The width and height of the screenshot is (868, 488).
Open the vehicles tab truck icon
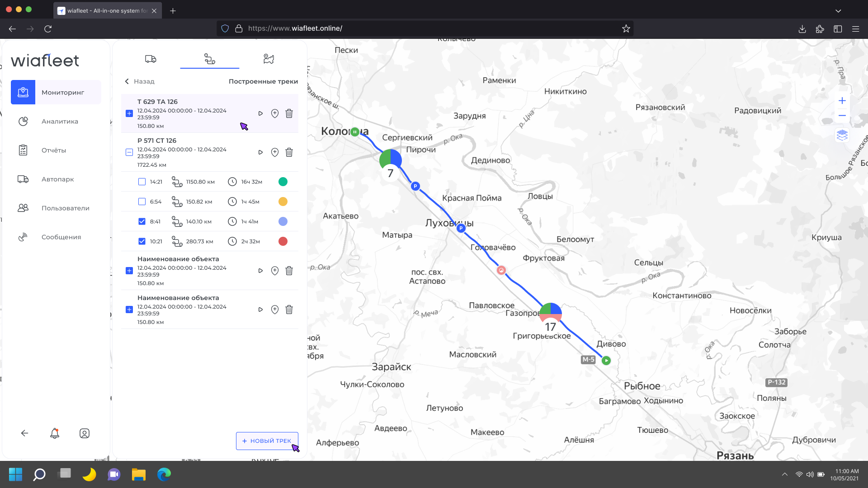tap(151, 59)
